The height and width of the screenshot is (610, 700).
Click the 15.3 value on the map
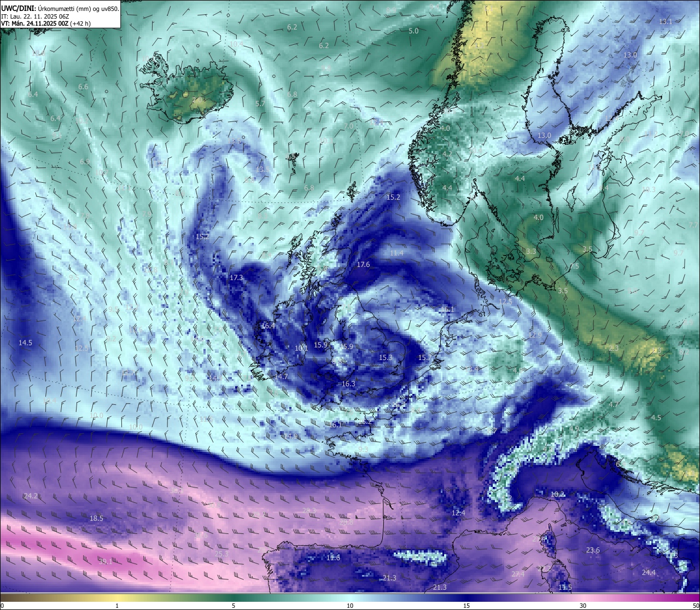pyautogui.click(x=386, y=358)
